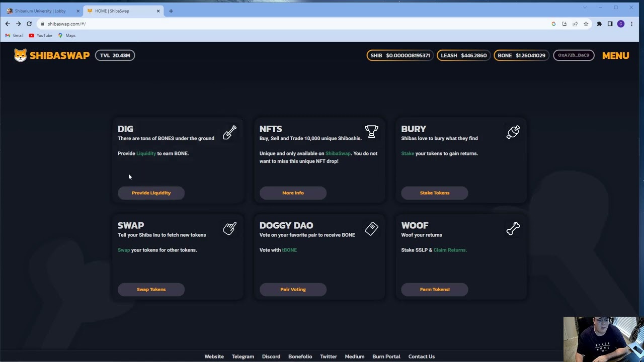Open the connected wallet address button

574,55
